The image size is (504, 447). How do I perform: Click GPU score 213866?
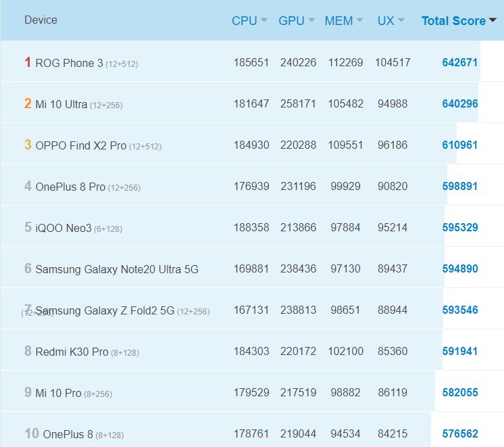click(299, 227)
